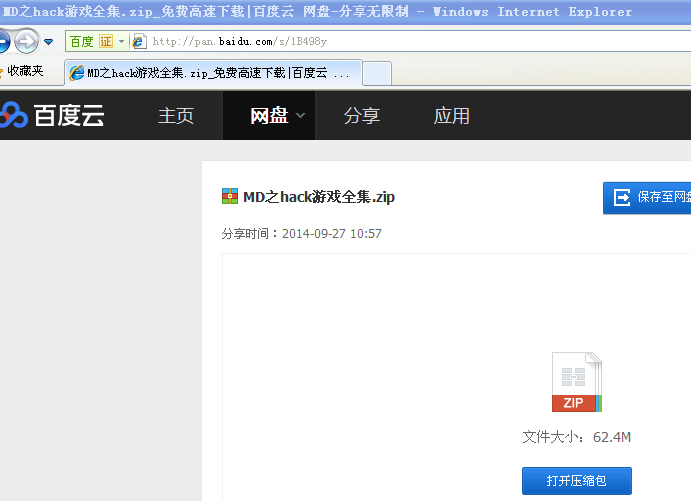Click the large ZIP file thumbnail
Screen dimensions: 691x501
point(577,382)
